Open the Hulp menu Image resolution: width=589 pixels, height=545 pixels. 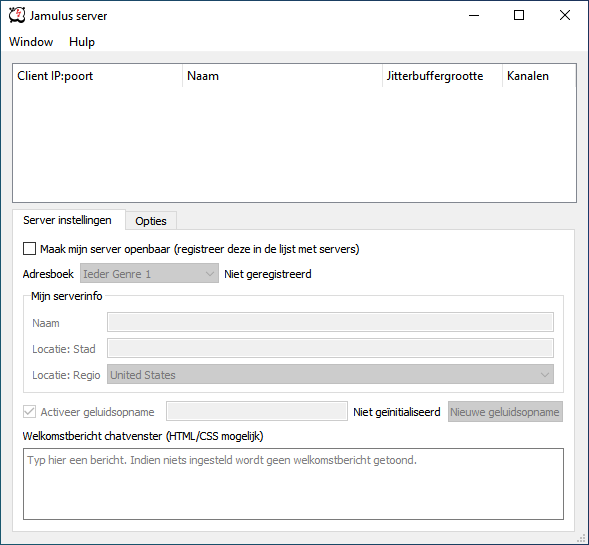tap(82, 42)
